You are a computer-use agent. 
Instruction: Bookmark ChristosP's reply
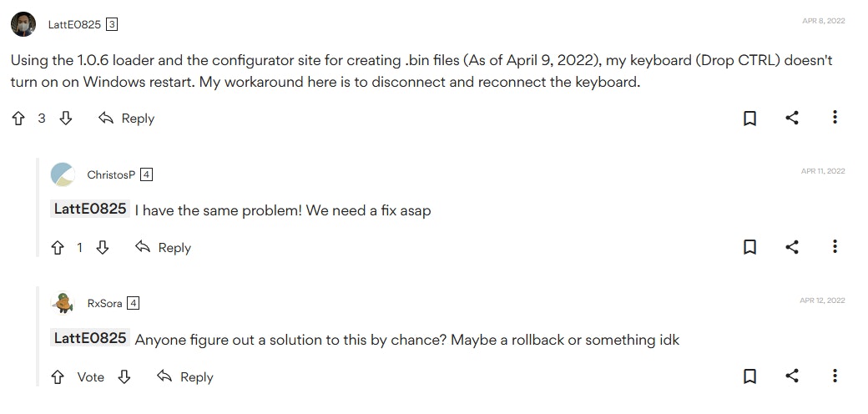(749, 247)
